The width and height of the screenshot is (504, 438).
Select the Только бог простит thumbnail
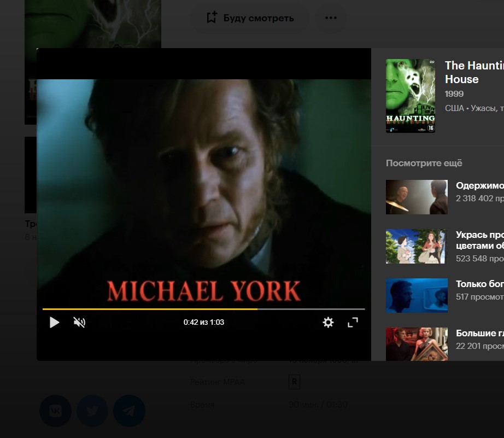click(417, 295)
